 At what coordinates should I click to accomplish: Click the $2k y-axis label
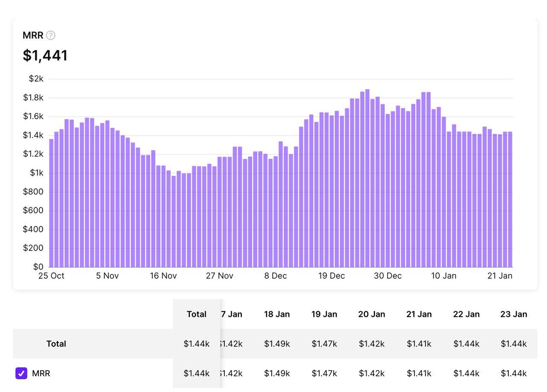click(x=36, y=79)
